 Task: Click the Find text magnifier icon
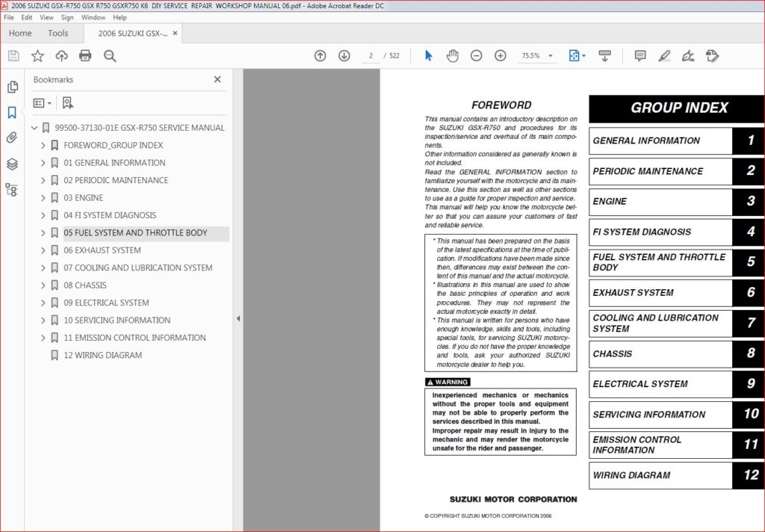(x=110, y=55)
